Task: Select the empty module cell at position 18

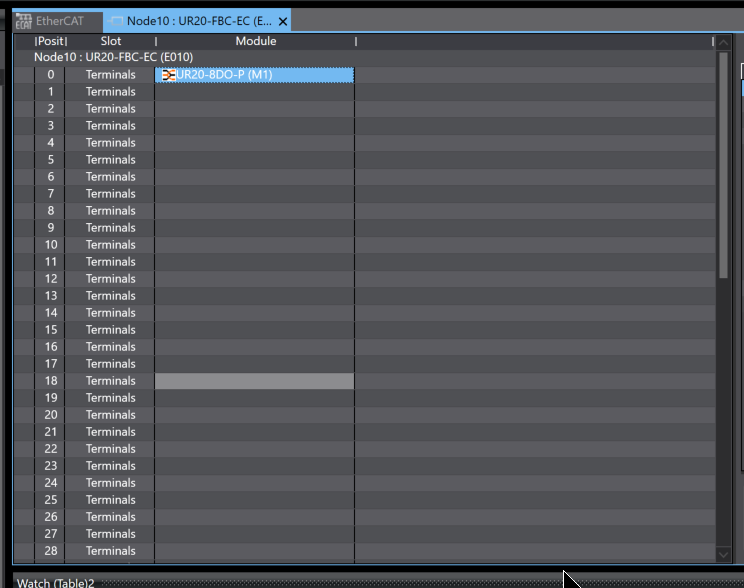Action: 254,381
